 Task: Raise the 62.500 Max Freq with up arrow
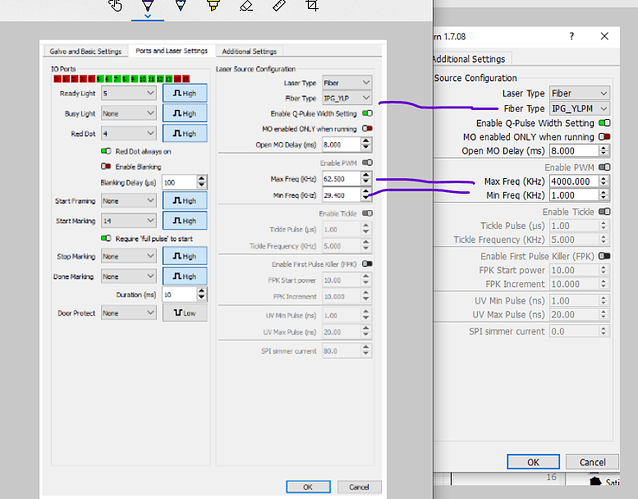click(x=366, y=175)
